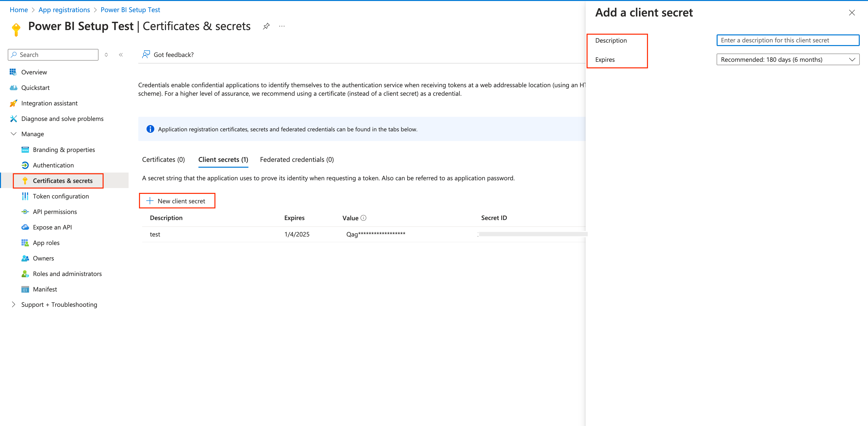Click the up-down sort arrows beside sidebar search
The height and width of the screenshot is (426, 868).
pyautogui.click(x=106, y=55)
